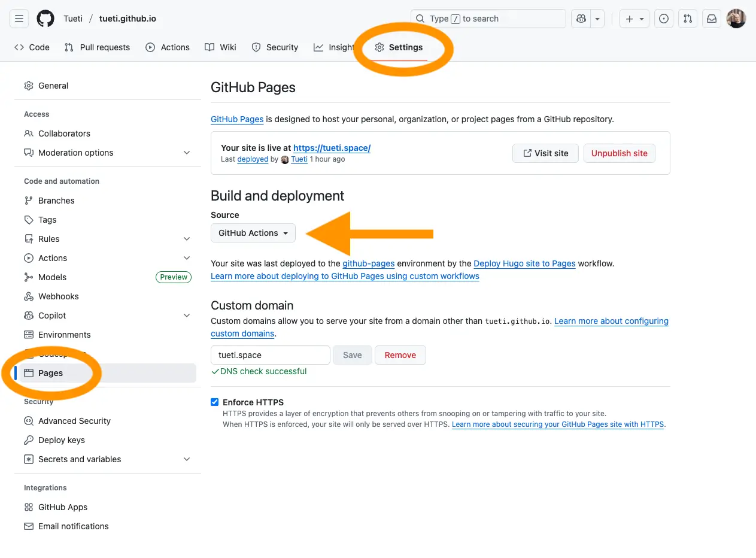Expand the Secrets and variables section
The image size is (756, 558).
click(x=78, y=459)
